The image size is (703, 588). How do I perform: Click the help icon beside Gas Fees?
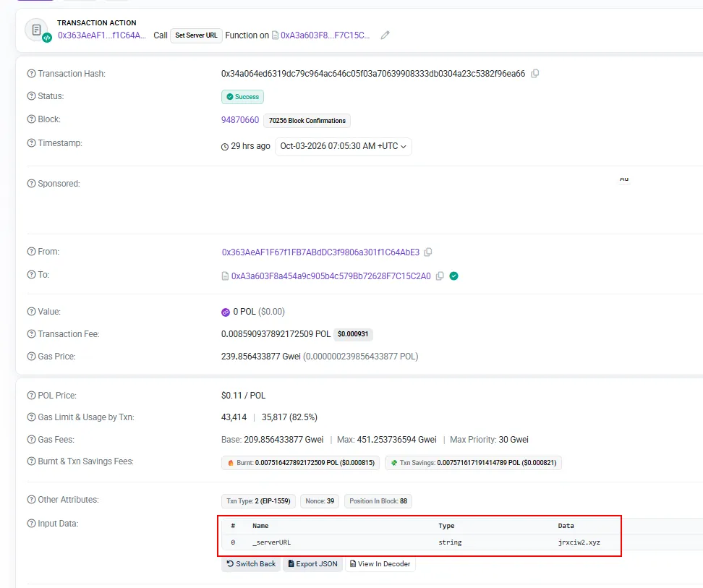pos(31,439)
